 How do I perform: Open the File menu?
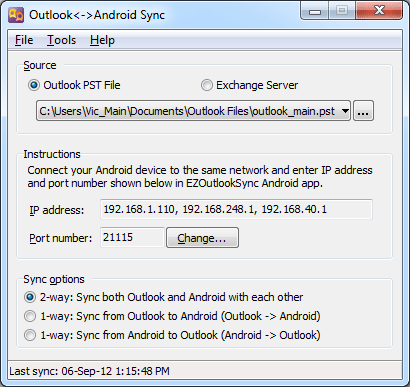click(24, 40)
